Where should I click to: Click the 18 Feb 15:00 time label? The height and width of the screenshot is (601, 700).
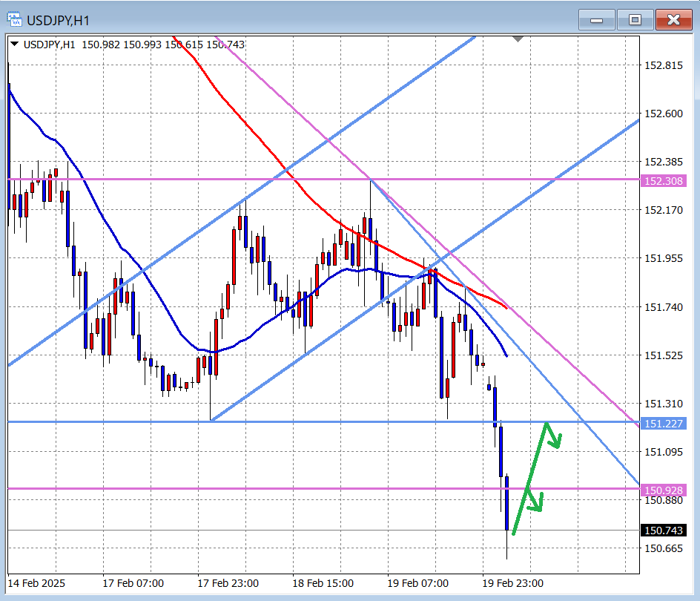pyautogui.click(x=323, y=583)
